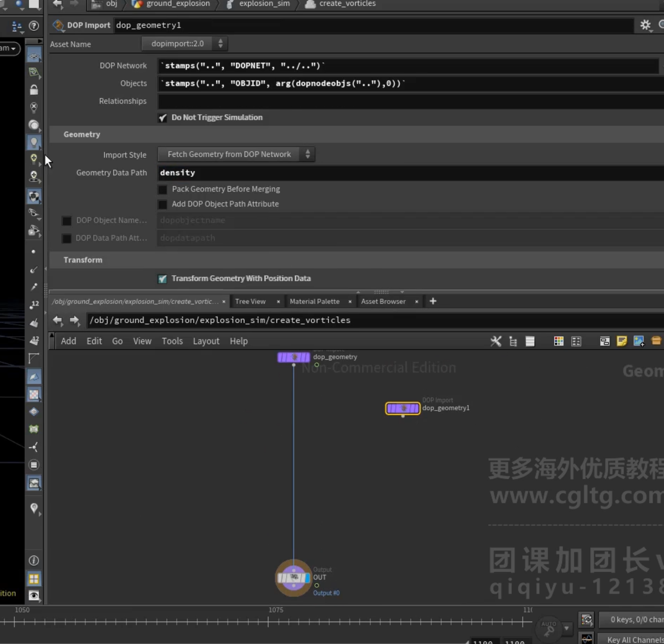Click the add background image icon
Viewport: 664px width, 644px height.
coord(639,341)
